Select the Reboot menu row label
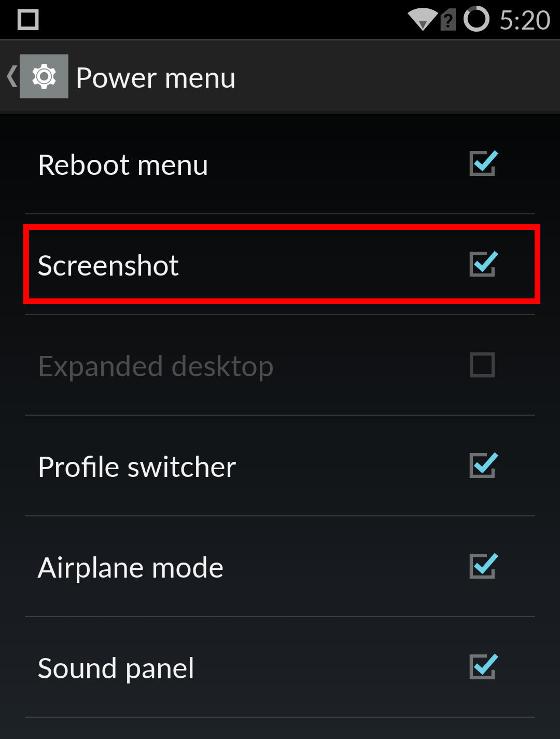The width and height of the screenshot is (560, 739). click(123, 165)
